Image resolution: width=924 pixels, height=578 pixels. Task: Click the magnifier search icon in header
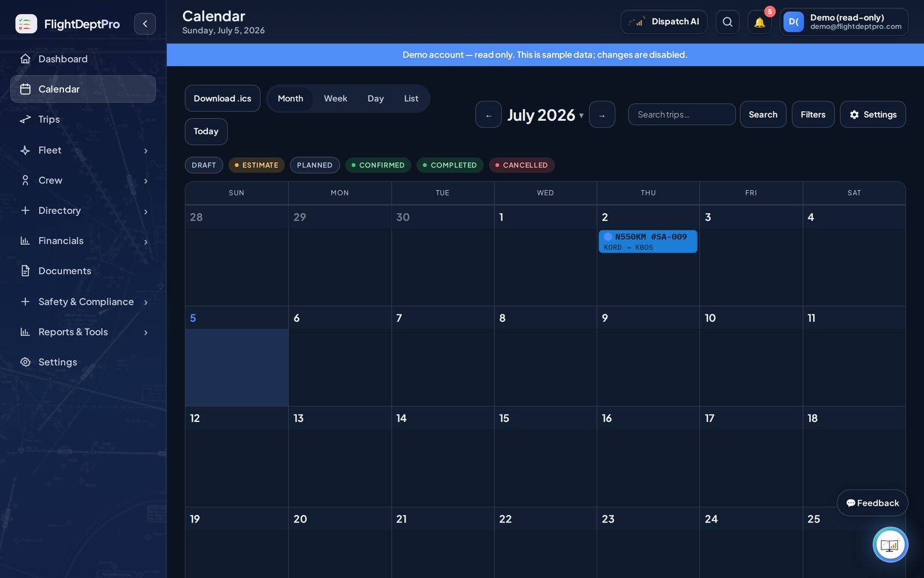point(728,22)
